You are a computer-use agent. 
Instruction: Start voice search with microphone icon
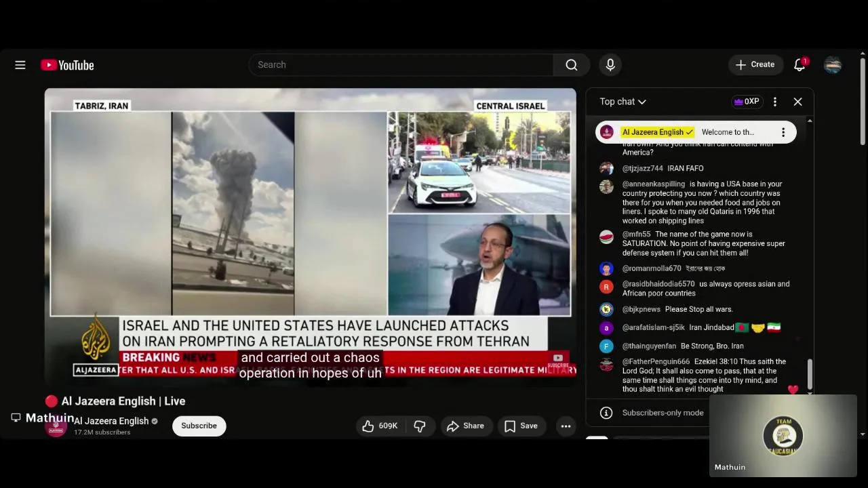[610, 64]
